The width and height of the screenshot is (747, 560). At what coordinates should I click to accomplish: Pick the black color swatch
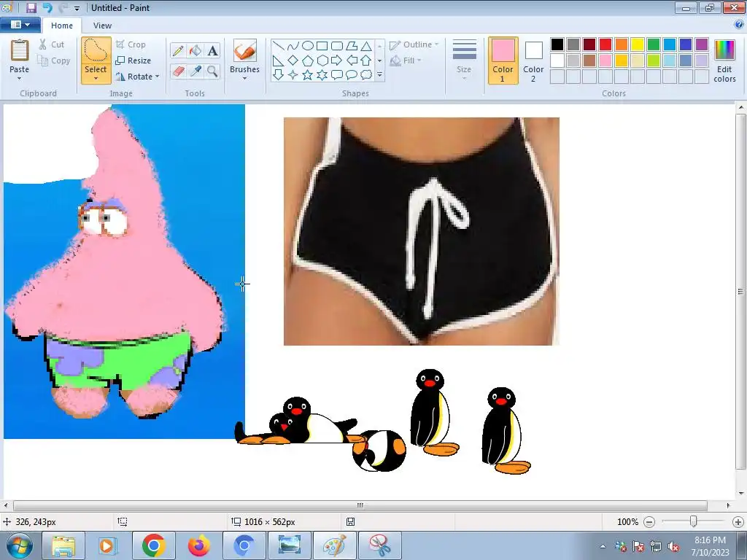(x=557, y=44)
